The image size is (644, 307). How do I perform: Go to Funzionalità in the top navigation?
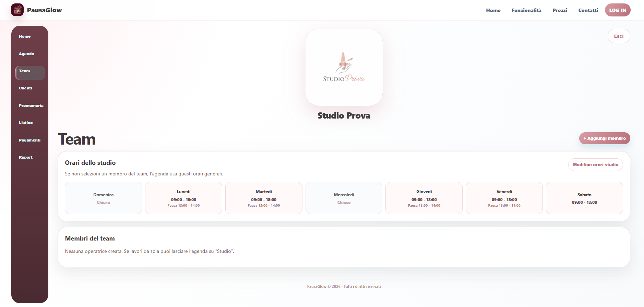(526, 10)
